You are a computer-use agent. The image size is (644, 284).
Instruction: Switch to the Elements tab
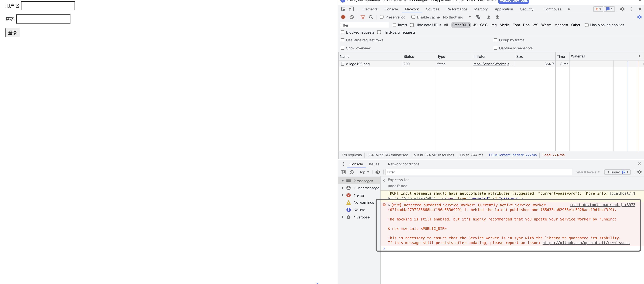(x=370, y=9)
